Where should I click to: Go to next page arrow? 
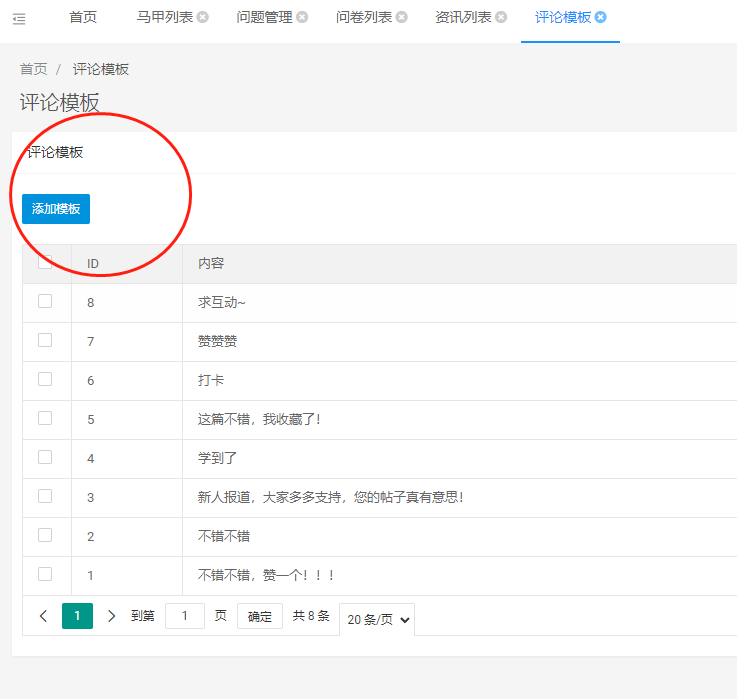(x=111, y=616)
